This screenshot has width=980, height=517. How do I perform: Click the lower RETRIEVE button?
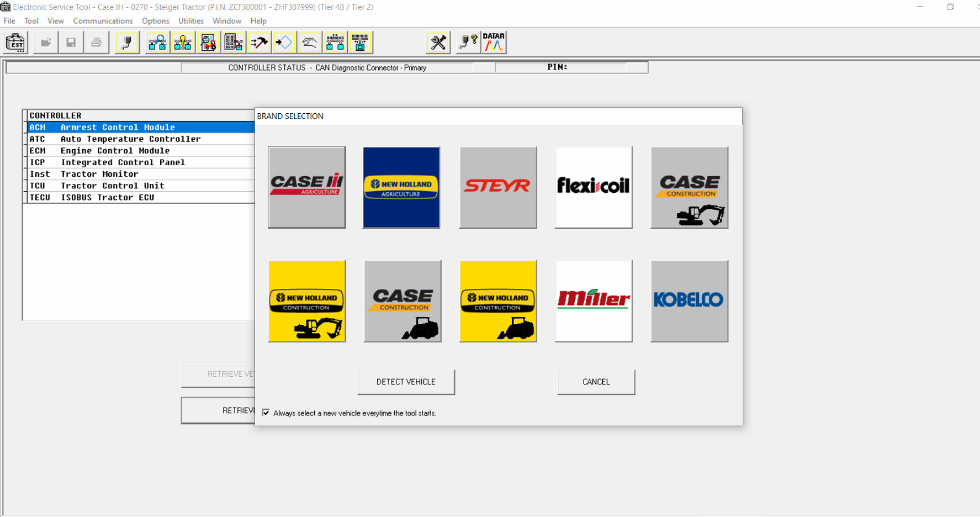tap(218, 410)
